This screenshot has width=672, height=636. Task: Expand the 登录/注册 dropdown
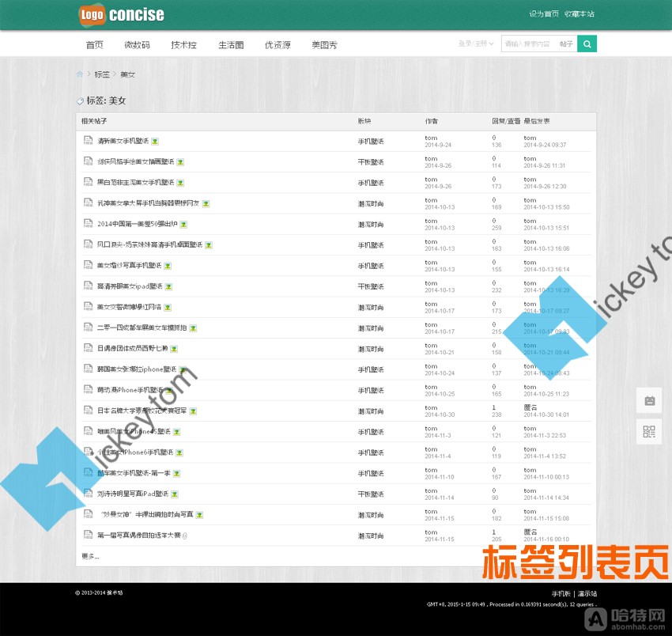pos(476,44)
